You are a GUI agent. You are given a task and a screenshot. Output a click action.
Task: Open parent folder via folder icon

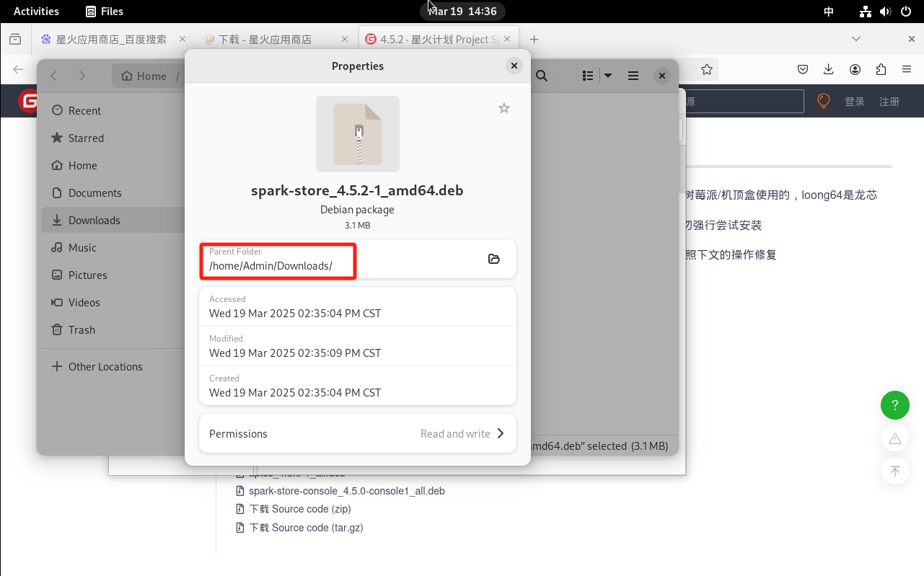click(494, 259)
